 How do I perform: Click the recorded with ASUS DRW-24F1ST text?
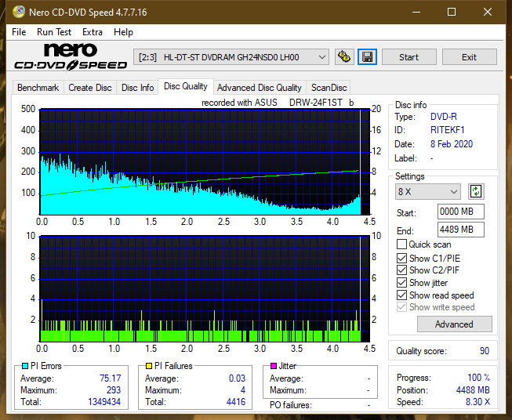pos(278,103)
